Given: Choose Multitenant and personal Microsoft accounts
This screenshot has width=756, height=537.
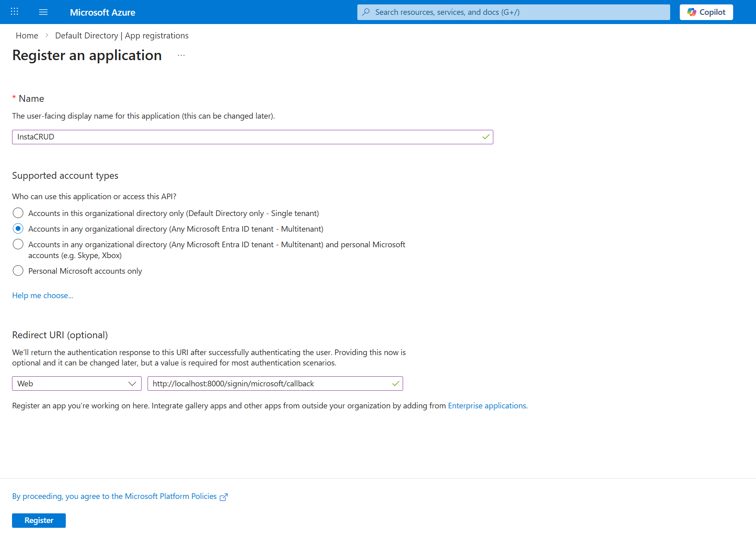Looking at the screenshot, I should 18,244.
